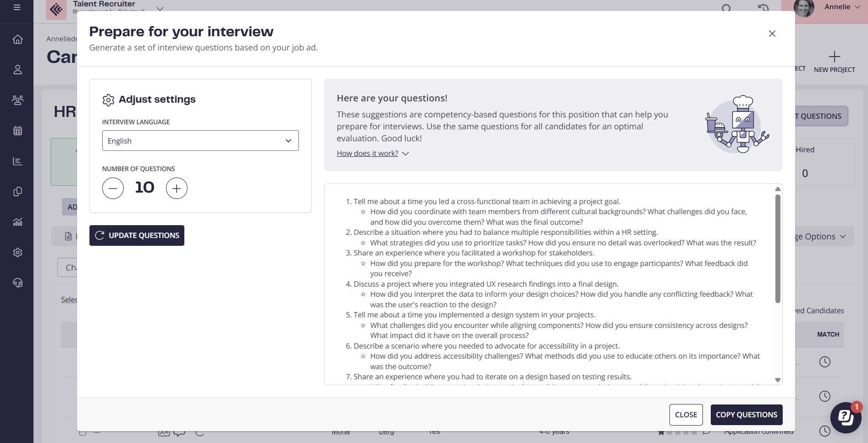Click the Update Questions button
This screenshot has width=868, height=443.
point(137,235)
